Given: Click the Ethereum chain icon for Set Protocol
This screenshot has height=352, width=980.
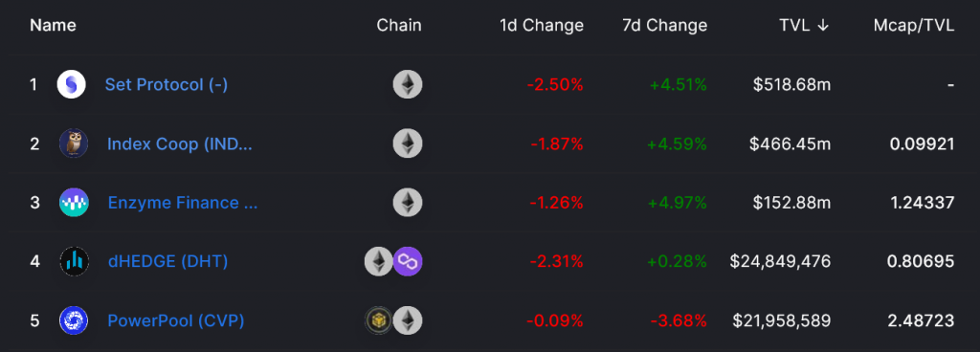Looking at the screenshot, I should tap(408, 84).
